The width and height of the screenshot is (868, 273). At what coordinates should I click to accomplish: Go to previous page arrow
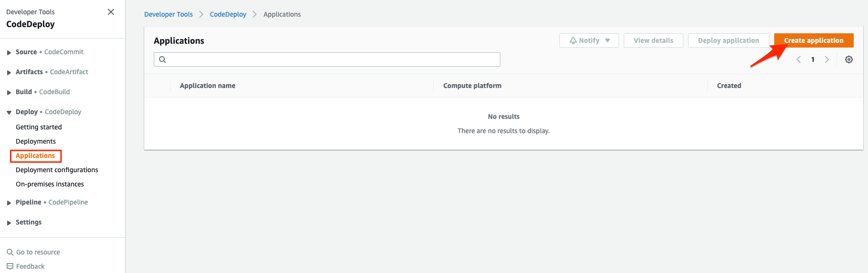point(798,59)
